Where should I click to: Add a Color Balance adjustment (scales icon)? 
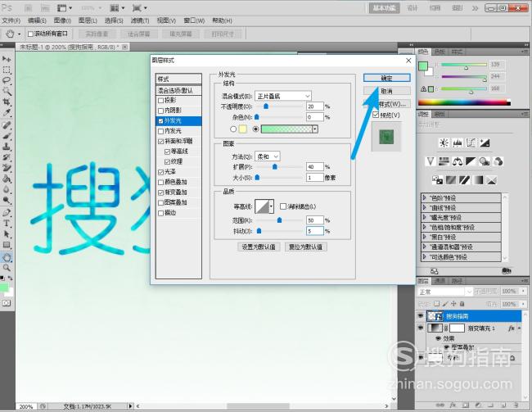(x=458, y=161)
